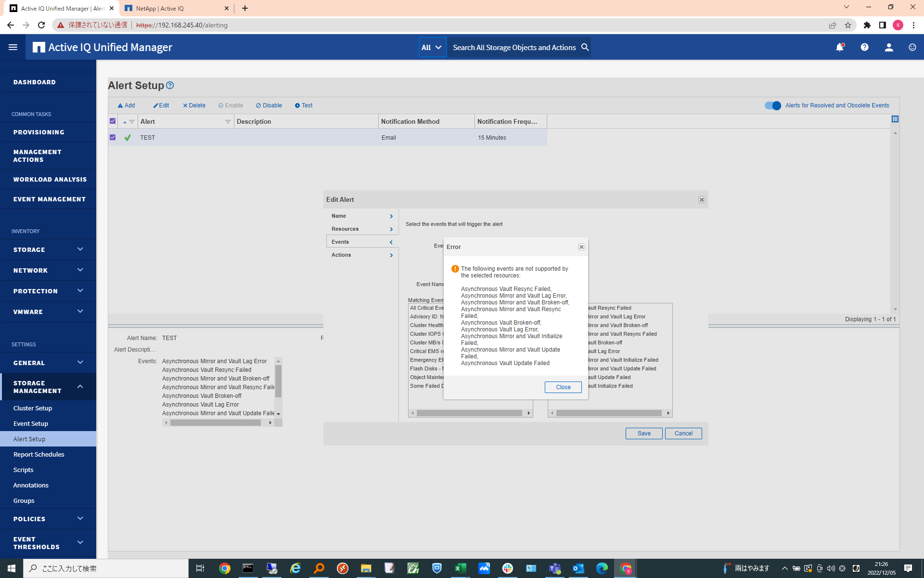Open the user account icon
The width and height of the screenshot is (924, 578).
(x=888, y=47)
